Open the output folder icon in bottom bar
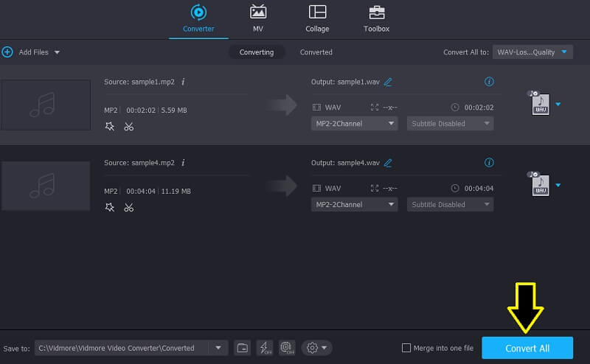Screen dimensions: 590x364 click(242, 348)
